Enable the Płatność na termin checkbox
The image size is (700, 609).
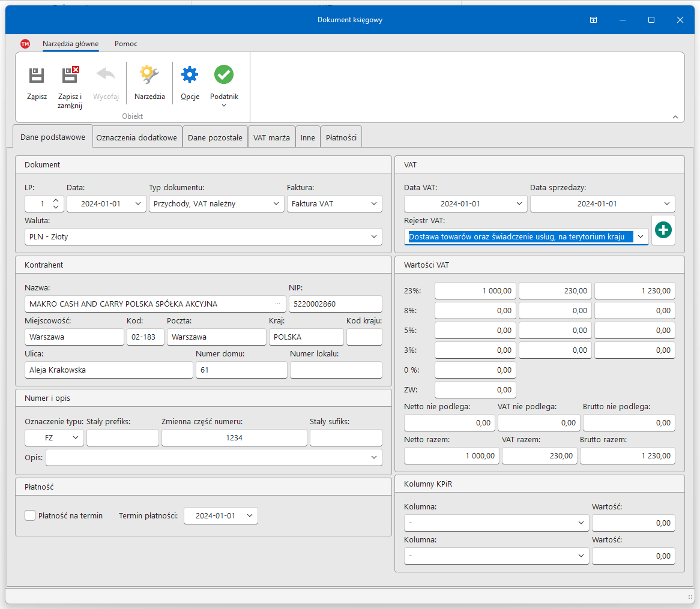pyautogui.click(x=30, y=515)
